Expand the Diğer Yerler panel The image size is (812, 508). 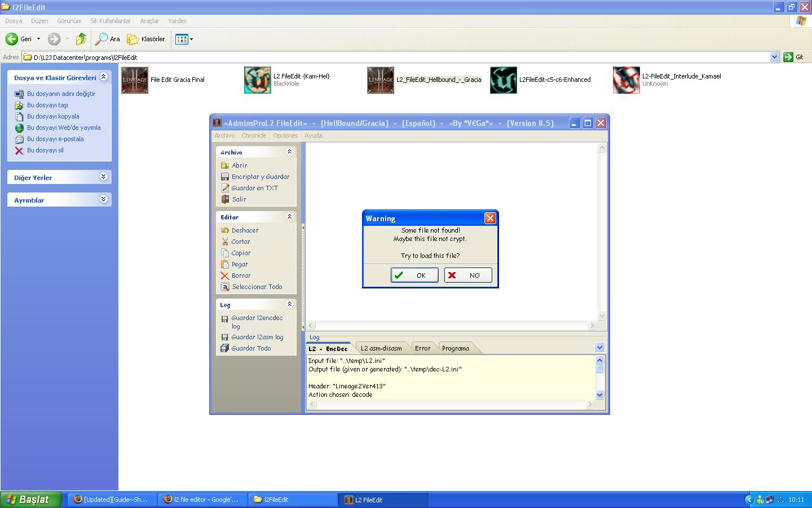point(104,177)
